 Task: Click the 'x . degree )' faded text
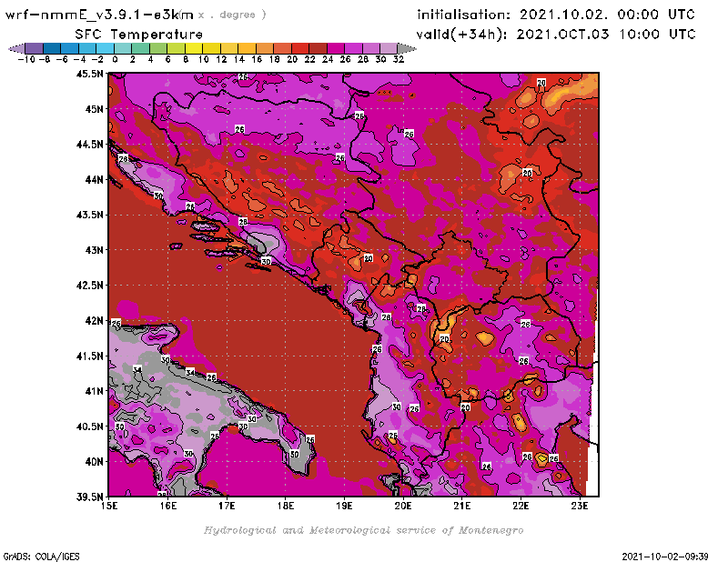[x=232, y=15]
